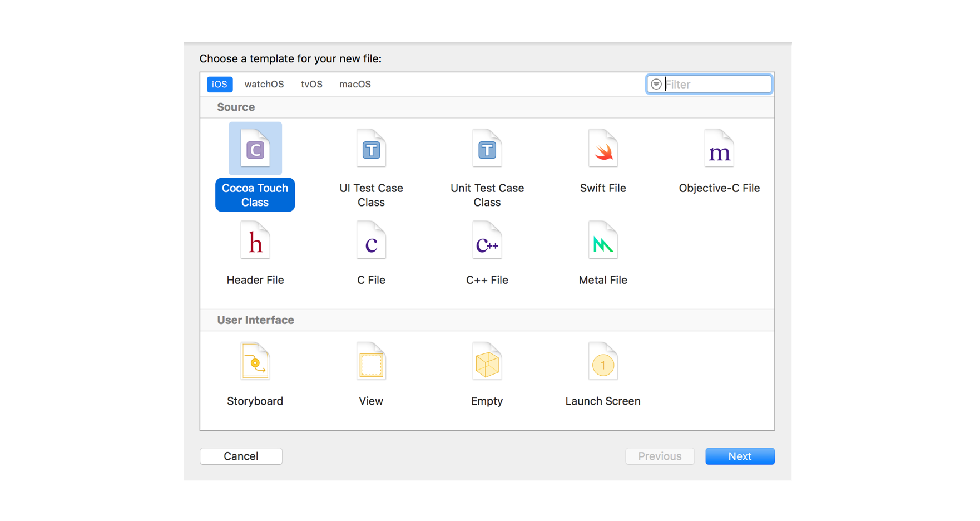This screenshot has width=980, height=521.
Task: Choose the Launch Screen template icon
Action: point(603,361)
